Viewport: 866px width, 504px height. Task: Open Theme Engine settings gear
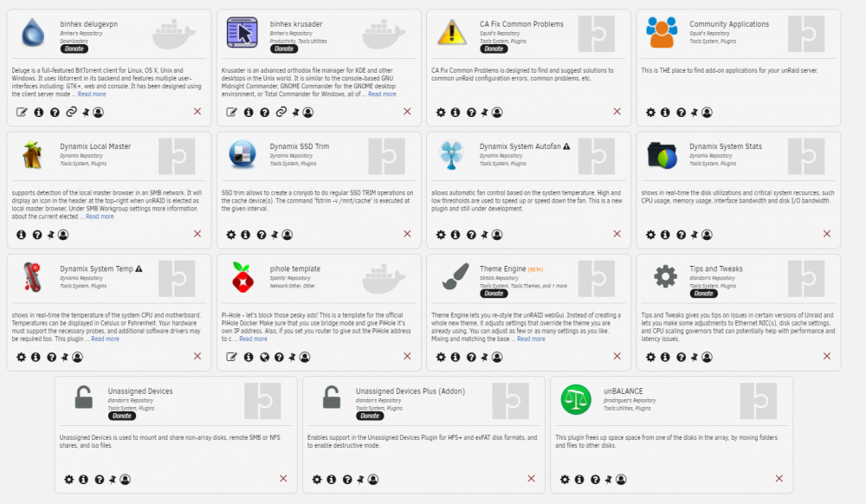(441, 357)
